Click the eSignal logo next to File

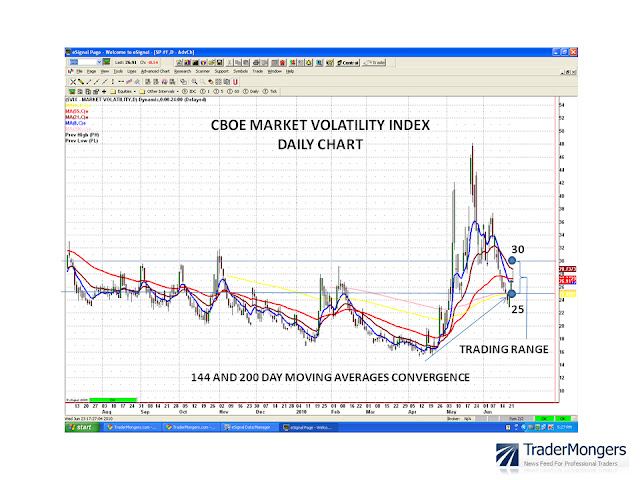71,71
